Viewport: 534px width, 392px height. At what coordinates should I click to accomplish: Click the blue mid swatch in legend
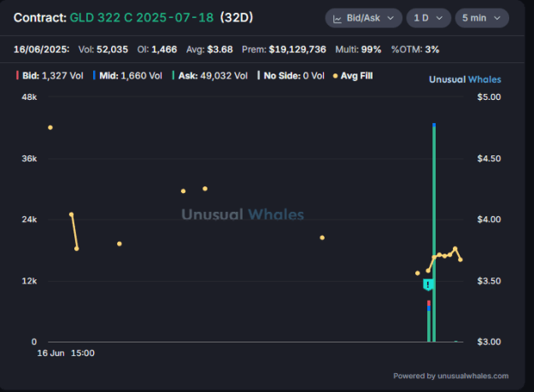point(94,75)
